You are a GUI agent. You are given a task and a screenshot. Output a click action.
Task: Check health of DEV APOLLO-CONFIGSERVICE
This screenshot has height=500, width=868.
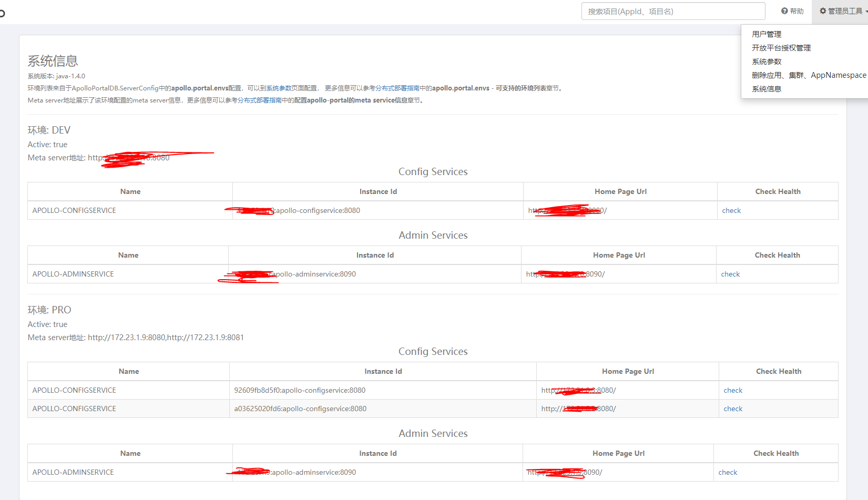tap(731, 210)
